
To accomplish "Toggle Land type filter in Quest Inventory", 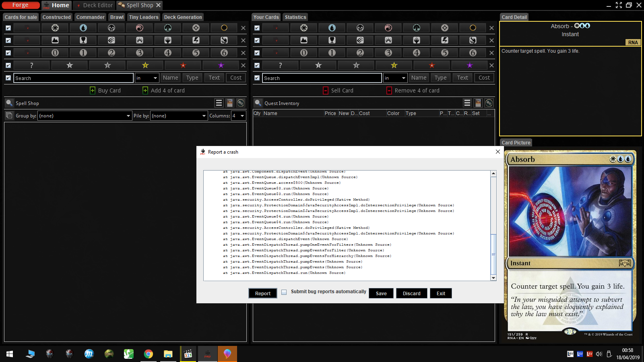I will 304,40.
